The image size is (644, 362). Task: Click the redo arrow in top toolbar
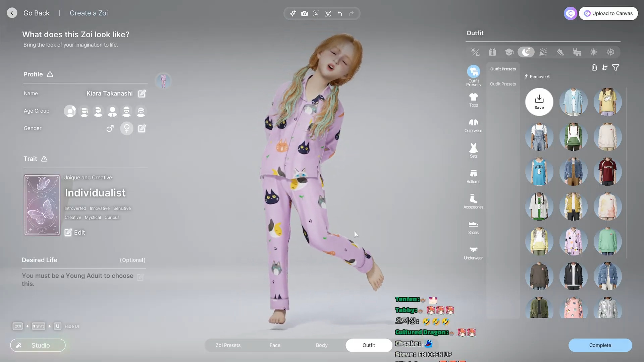click(352, 13)
